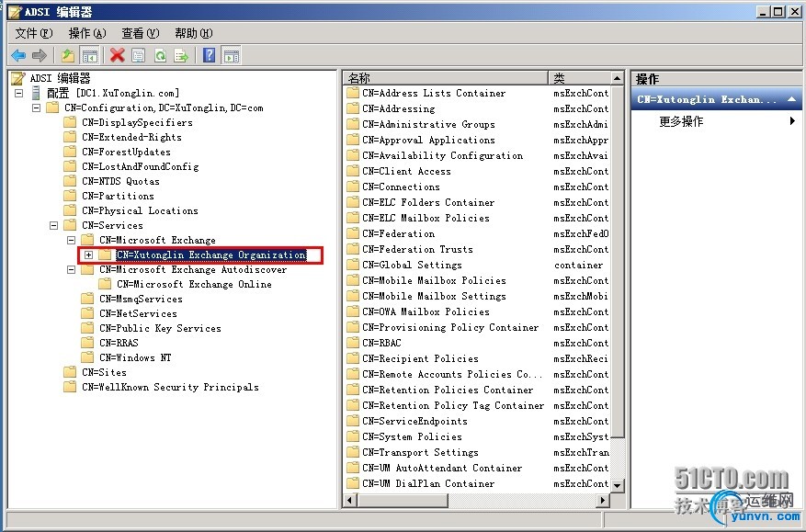Select CN=DisplaySpecifiers tree item
Viewport: 806px width, 532px height.
(x=137, y=122)
